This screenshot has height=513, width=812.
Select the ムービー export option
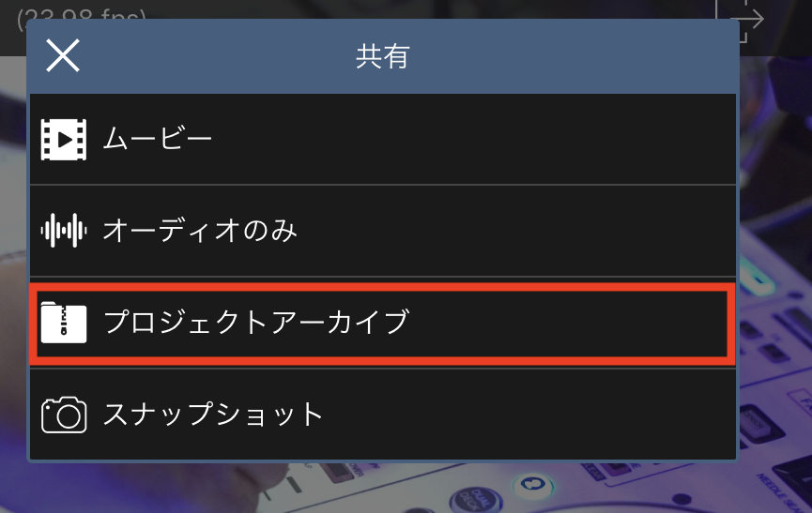point(157,140)
